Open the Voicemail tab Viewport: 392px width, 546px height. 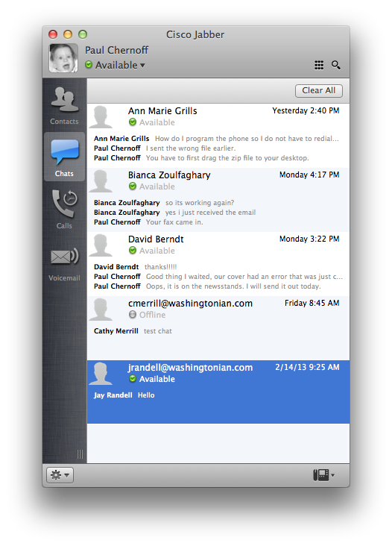(64, 263)
